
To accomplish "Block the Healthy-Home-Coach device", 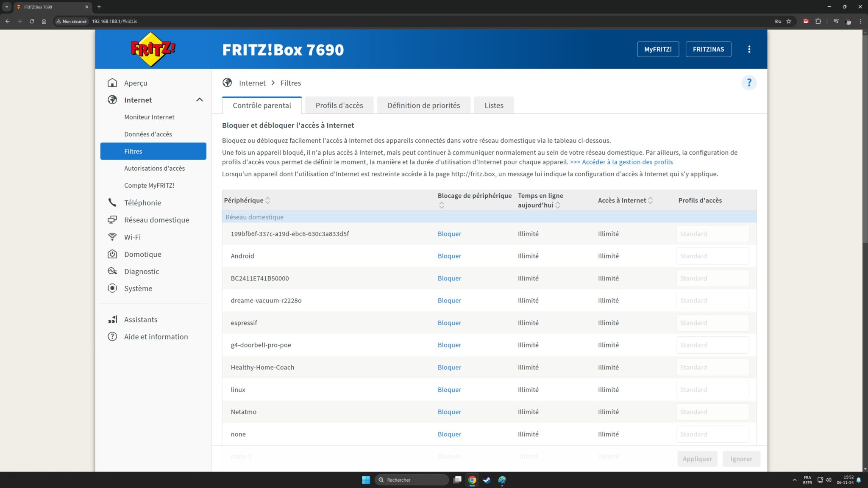I will pos(449,367).
